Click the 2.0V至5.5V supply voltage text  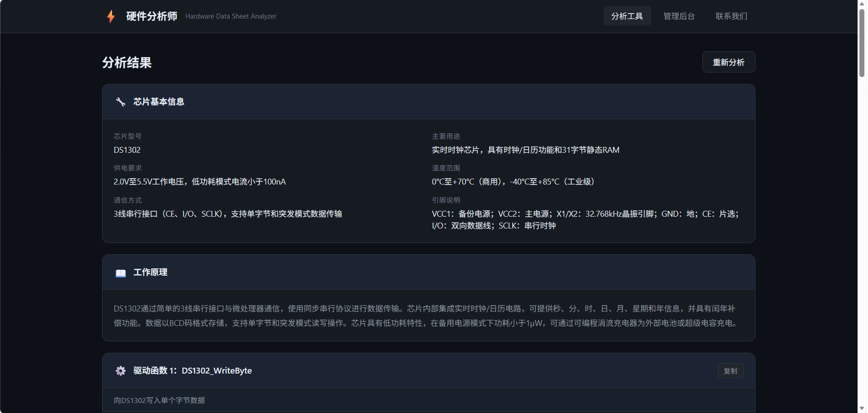[x=200, y=182]
